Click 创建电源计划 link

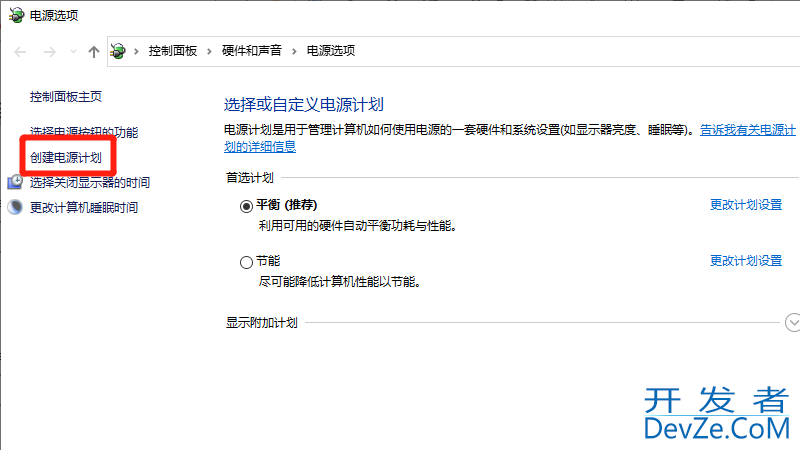point(66,157)
